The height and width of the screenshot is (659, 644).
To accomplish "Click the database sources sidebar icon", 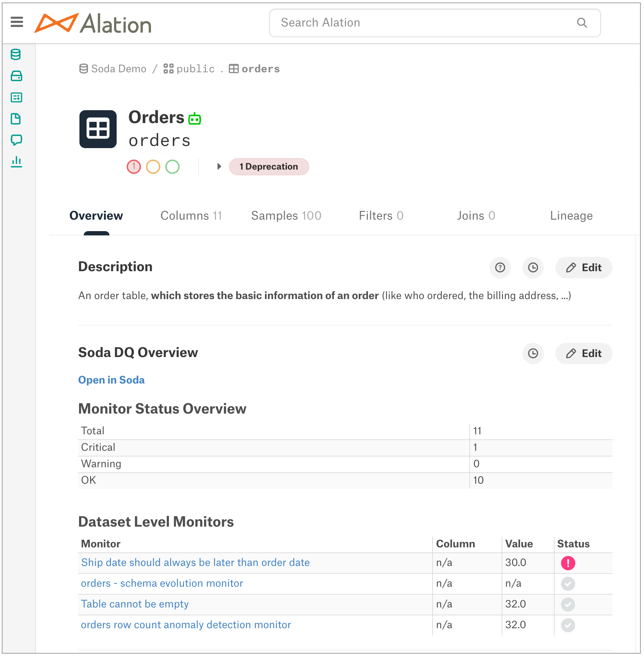I will [x=16, y=54].
